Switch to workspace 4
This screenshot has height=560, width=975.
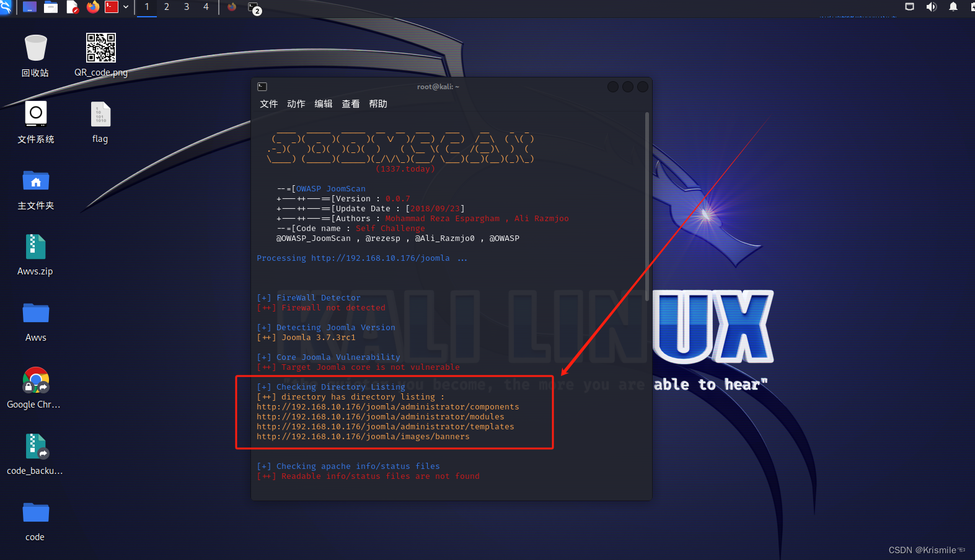(x=206, y=7)
